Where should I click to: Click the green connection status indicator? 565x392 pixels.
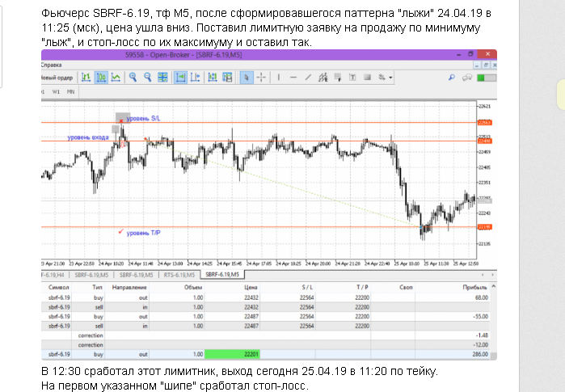click(487, 78)
